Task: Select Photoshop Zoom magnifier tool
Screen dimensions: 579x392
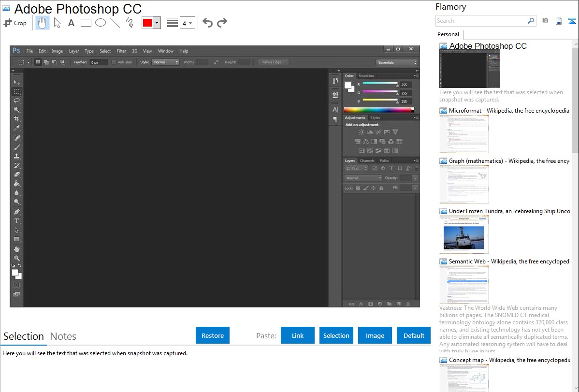Action: click(16, 258)
